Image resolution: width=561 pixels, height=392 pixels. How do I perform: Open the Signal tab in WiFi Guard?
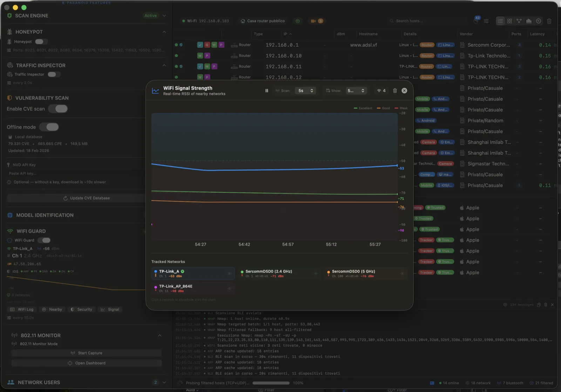110,310
